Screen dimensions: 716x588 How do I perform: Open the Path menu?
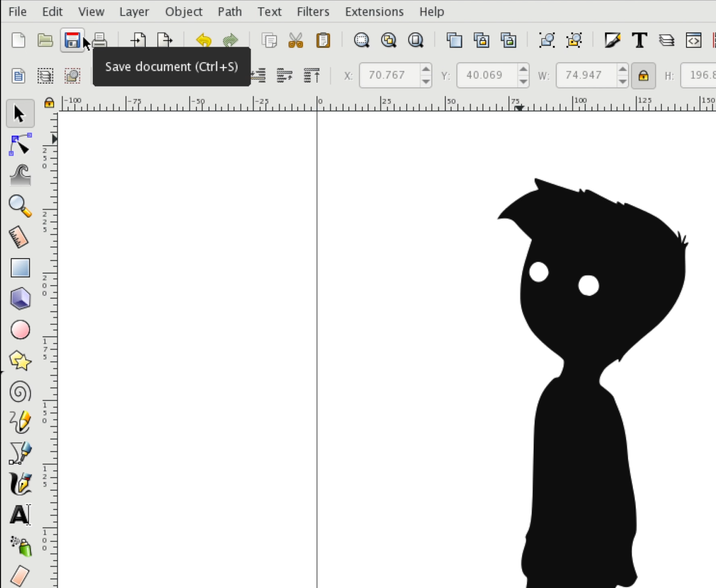(229, 11)
